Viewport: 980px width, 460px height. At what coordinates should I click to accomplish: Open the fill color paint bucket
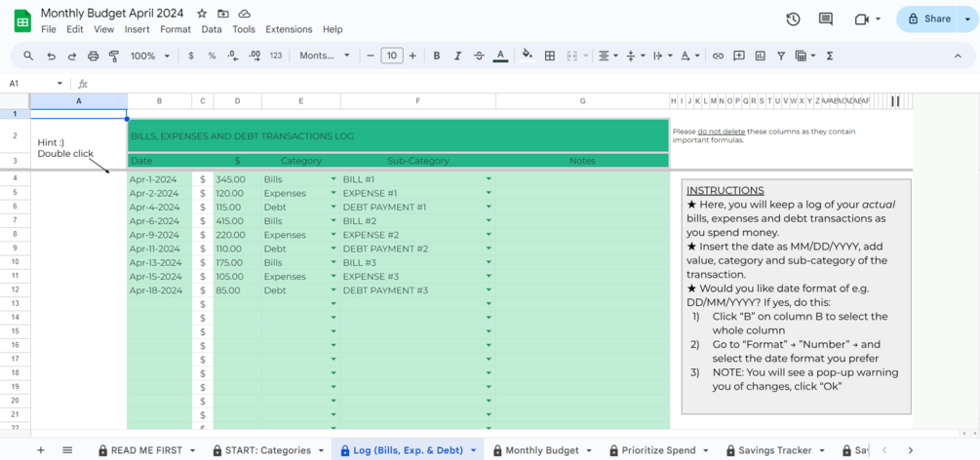click(x=528, y=55)
